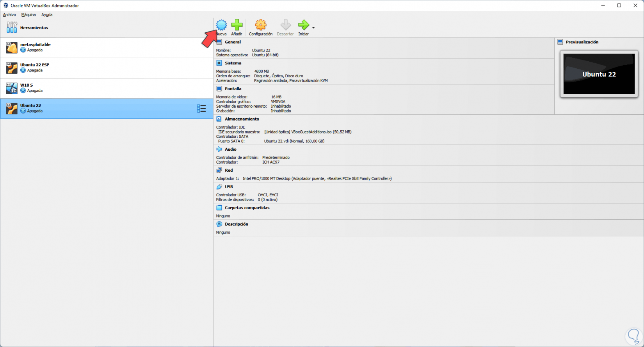Click the Paginación anidada acceleration value
Screen dimensions: 644x347
click(x=291, y=81)
